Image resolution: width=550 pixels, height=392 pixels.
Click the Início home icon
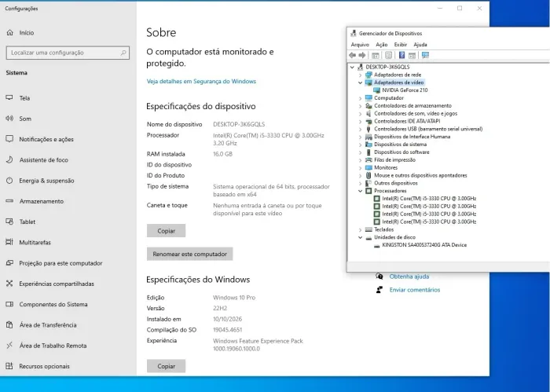(x=9, y=33)
